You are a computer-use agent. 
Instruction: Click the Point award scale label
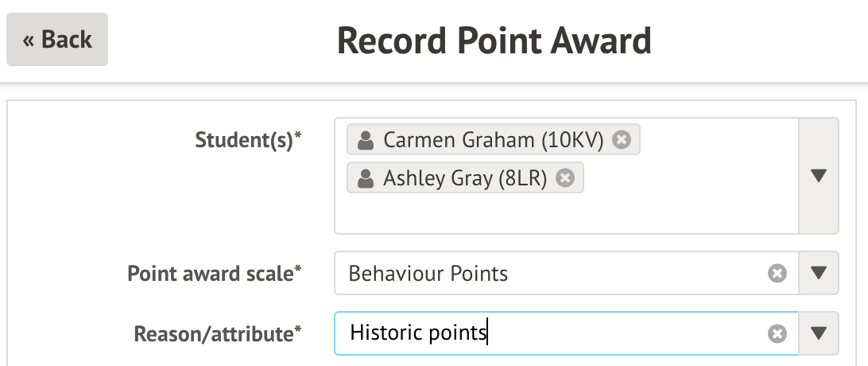click(x=214, y=274)
